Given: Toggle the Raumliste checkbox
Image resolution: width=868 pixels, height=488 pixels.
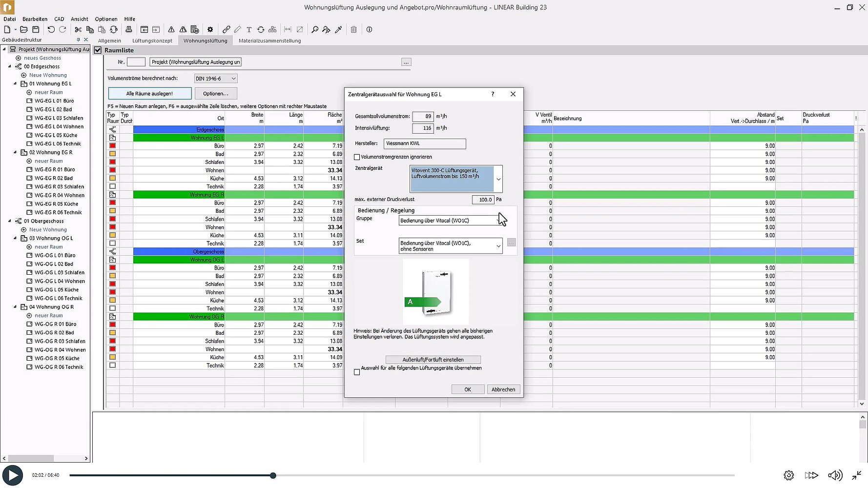Looking at the screenshot, I should point(98,50).
